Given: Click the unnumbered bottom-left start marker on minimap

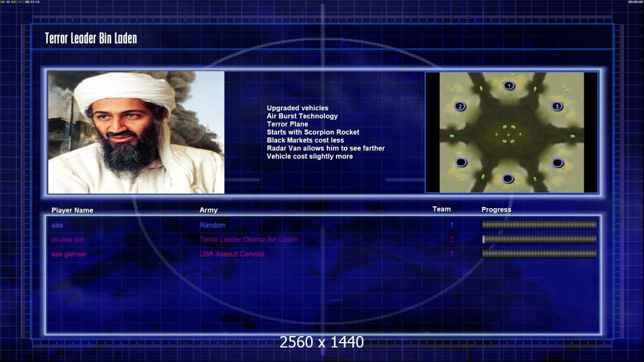Looking at the screenshot, I should pyautogui.click(x=461, y=162).
